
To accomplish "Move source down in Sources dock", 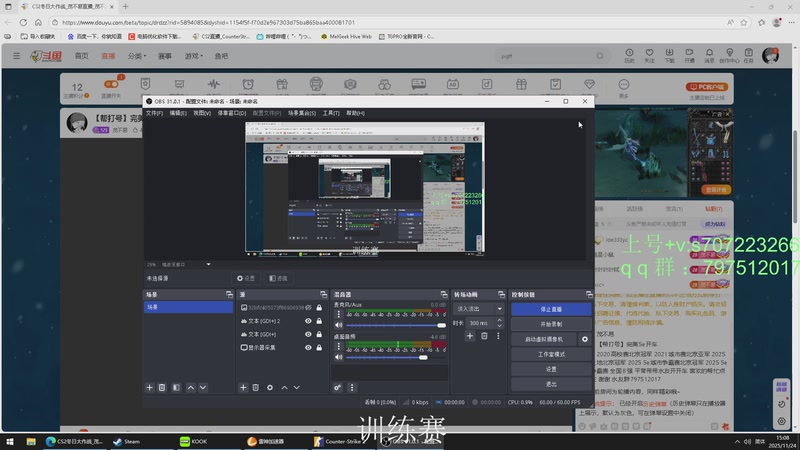I will tap(296, 388).
